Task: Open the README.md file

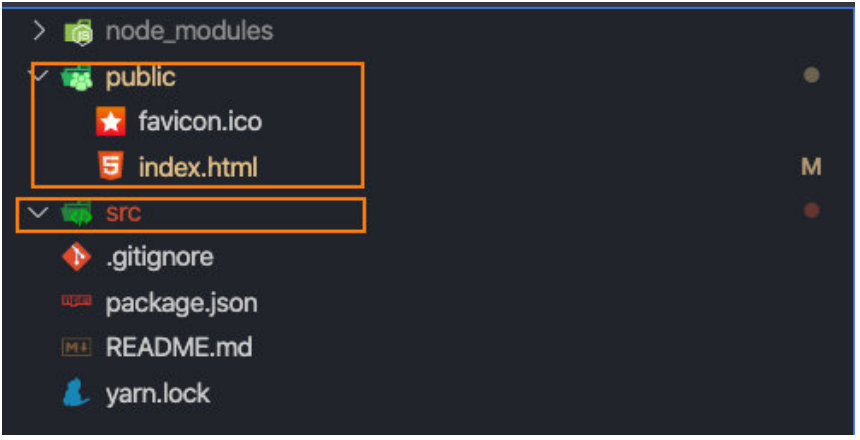Action: (x=178, y=348)
